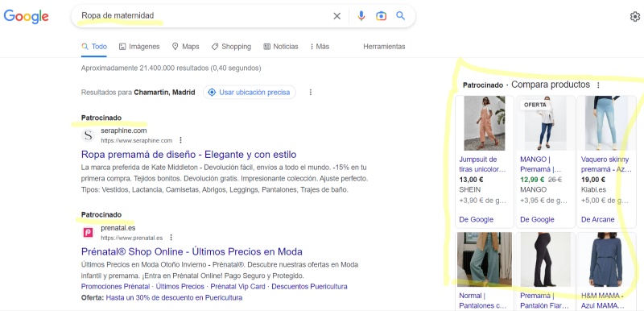Open three-dot menu next to prenatal.es URL
Screen dimensions: 644x311
pos(171,238)
